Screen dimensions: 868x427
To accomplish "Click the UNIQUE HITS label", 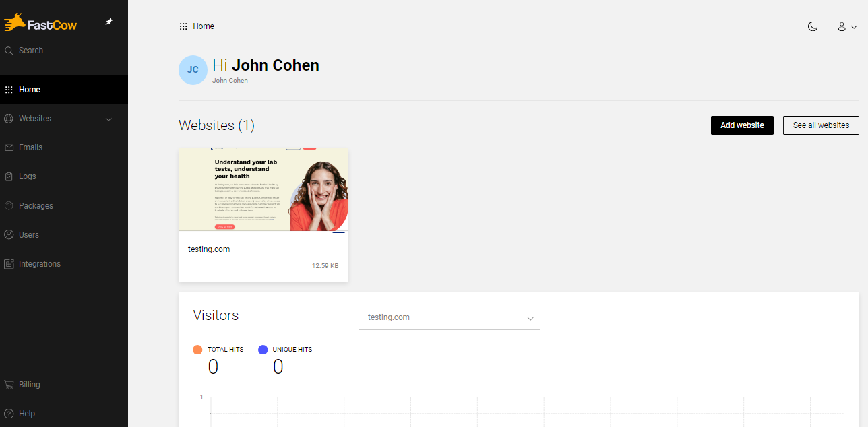I will point(292,350).
